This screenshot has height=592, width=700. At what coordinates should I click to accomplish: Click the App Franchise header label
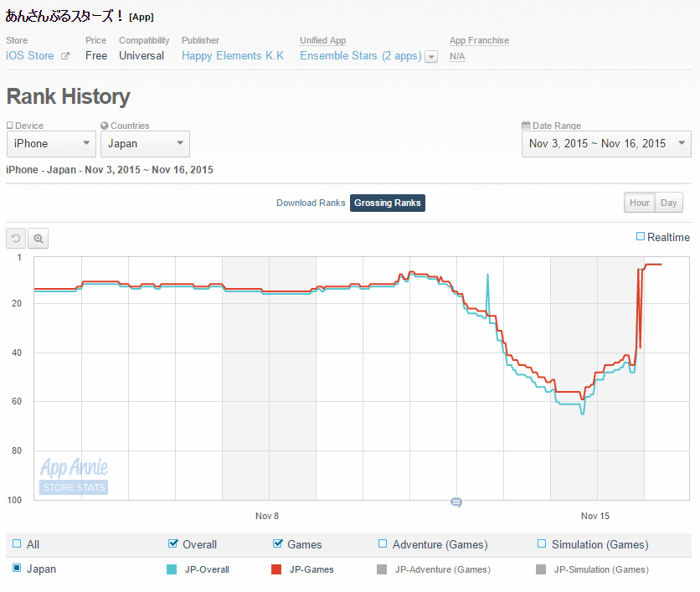tap(479, 40)
